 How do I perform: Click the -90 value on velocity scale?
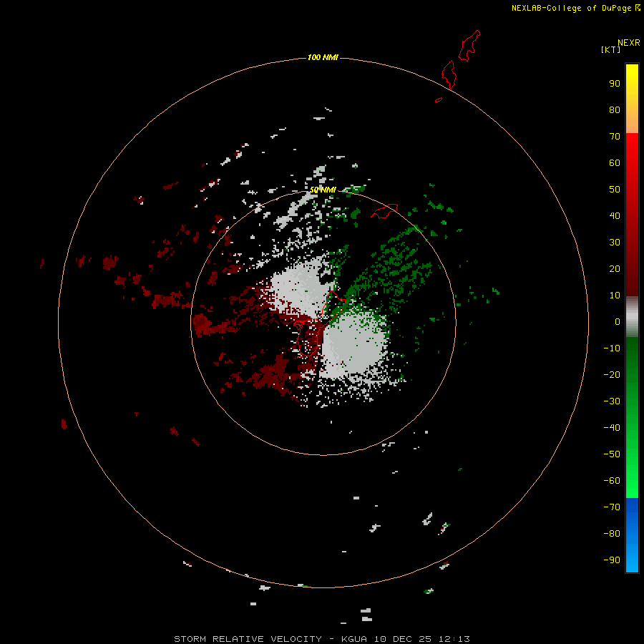pyautogui.click(x=612, y=560)
